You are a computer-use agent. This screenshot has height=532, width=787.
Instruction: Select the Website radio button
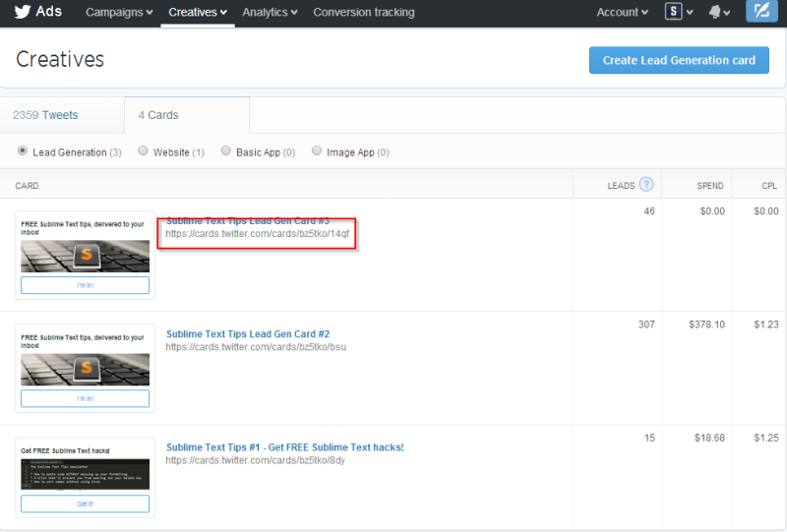144,151
